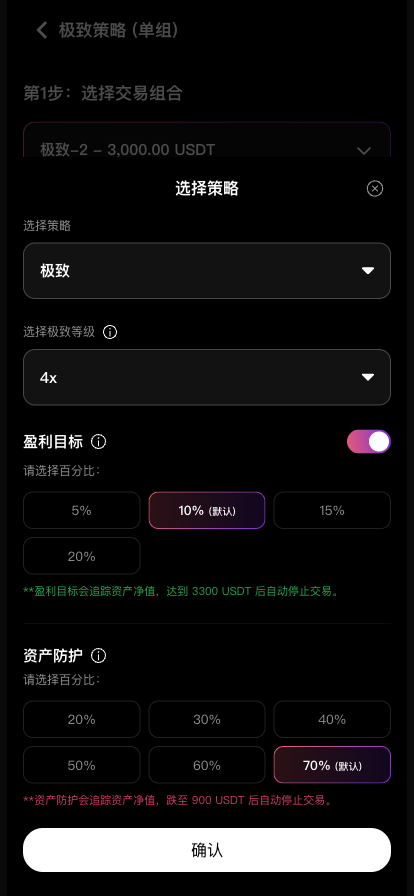Close the 选择策略 dialog

click(375, 189)
